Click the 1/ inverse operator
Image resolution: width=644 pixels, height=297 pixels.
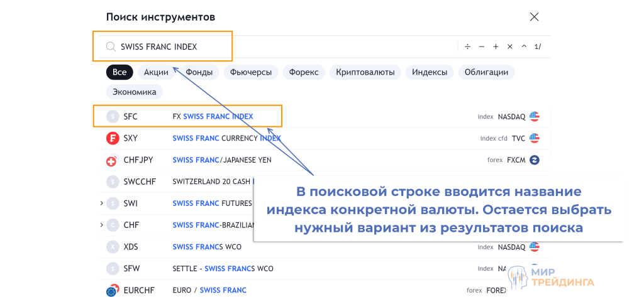(x=538, y=46)
